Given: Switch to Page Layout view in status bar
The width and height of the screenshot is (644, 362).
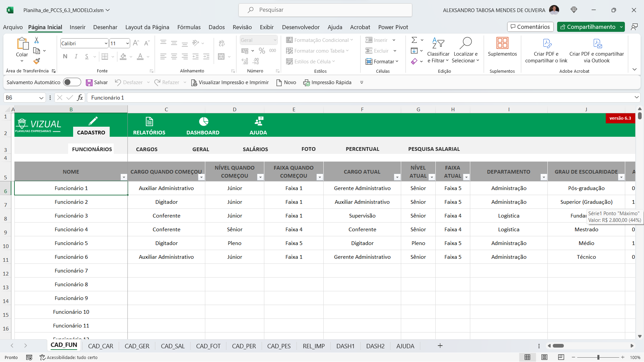Looking at the screenshot, I should (x=544, y=357).
